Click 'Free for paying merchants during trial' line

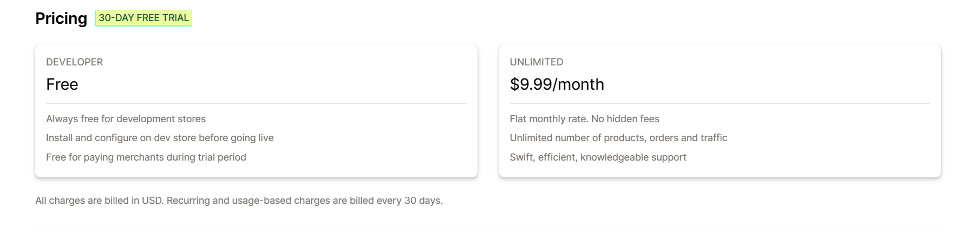146,157
